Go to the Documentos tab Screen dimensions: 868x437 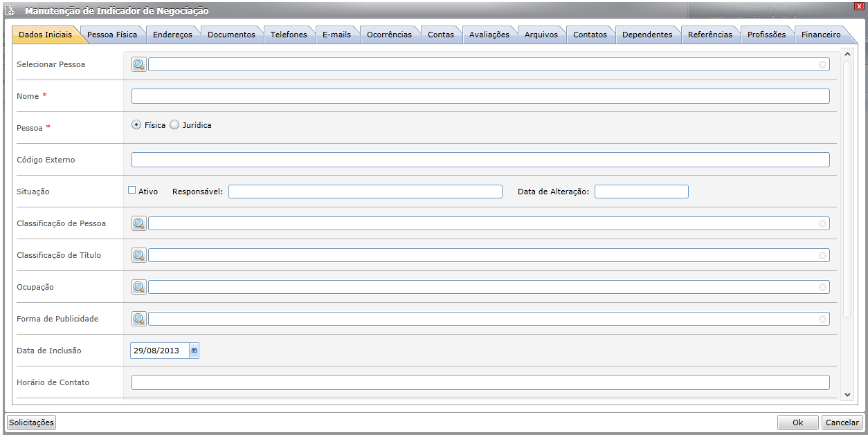(x=231, y=35)
